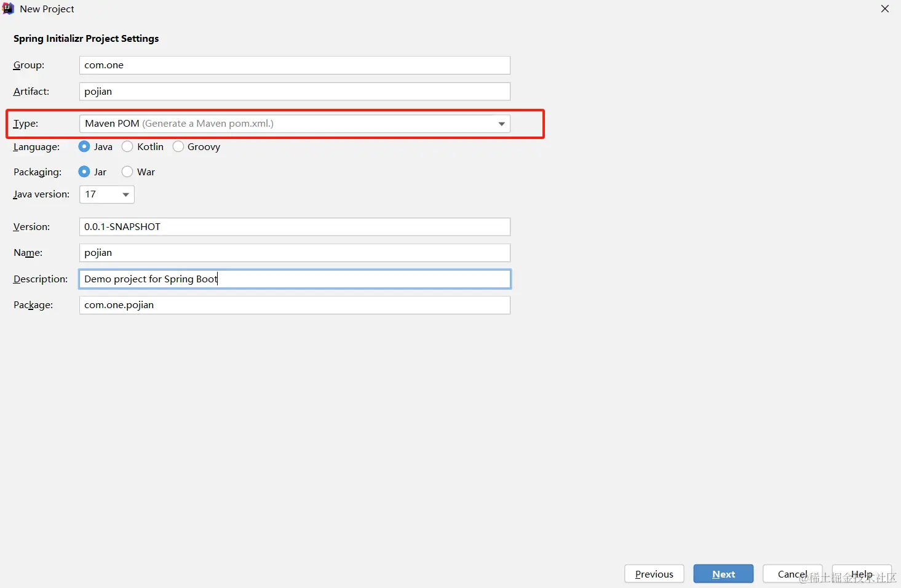Image resolution: width=901 pixels, height=588 pixels.
Task: Go back with Previous button
Action: 654,574
